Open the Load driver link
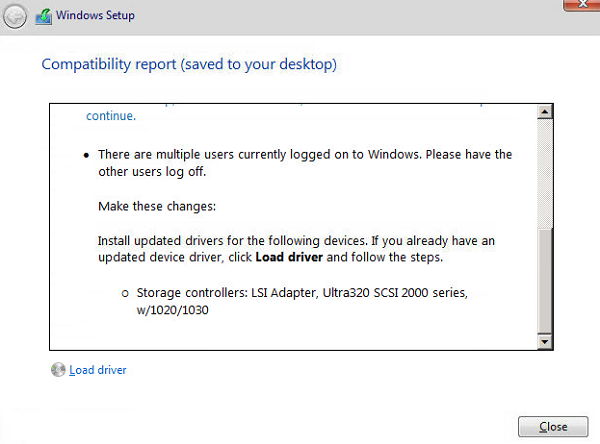Image resolution: width=600 pixels, height=444 pixels. [98, 370]
